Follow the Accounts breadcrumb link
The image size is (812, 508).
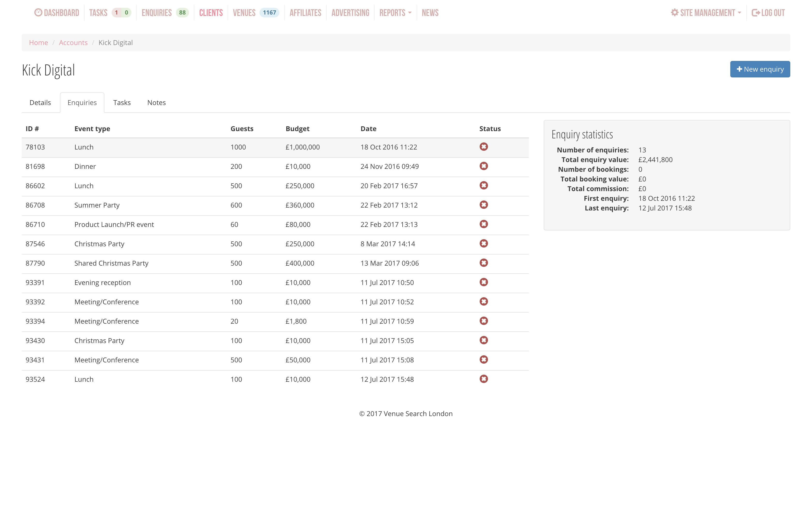click(x=73, y=43)
